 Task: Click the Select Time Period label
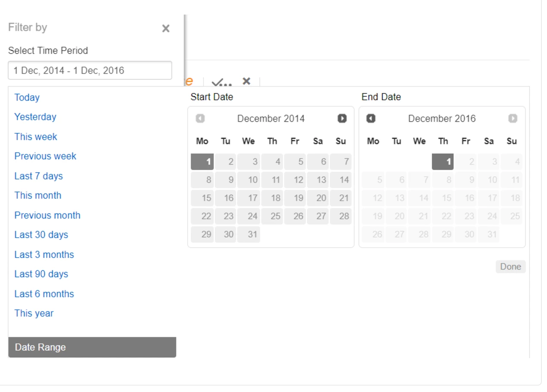pyautogui.click(x=48, y=51)
